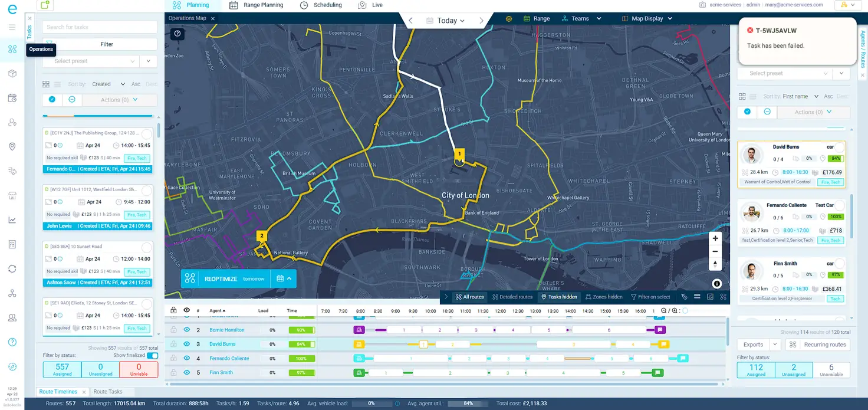Screen dimensions: 868x410
Task: Toggle Show finalized switch
Action: [x=152, y=356]
